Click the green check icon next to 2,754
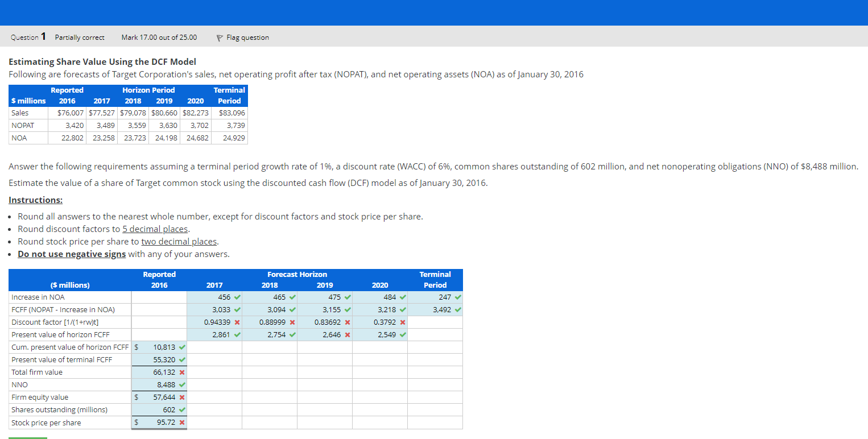This screenshot has height=439, width=868. pos(292,334)
